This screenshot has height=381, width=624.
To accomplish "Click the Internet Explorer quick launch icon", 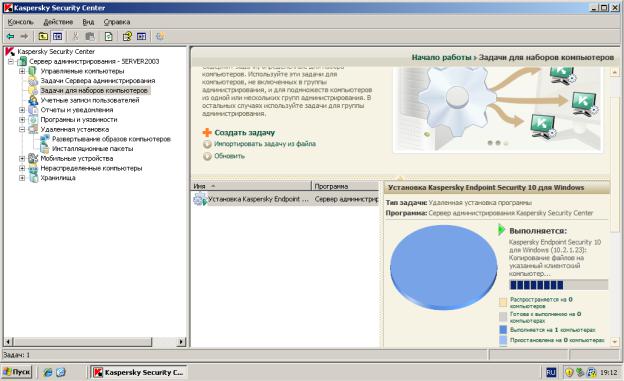I will (48, 372).
